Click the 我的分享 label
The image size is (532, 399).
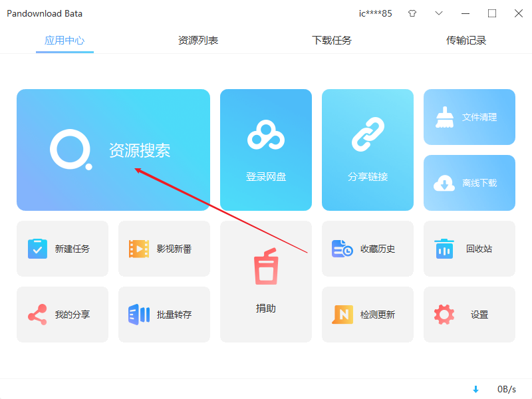pos(72,315)
